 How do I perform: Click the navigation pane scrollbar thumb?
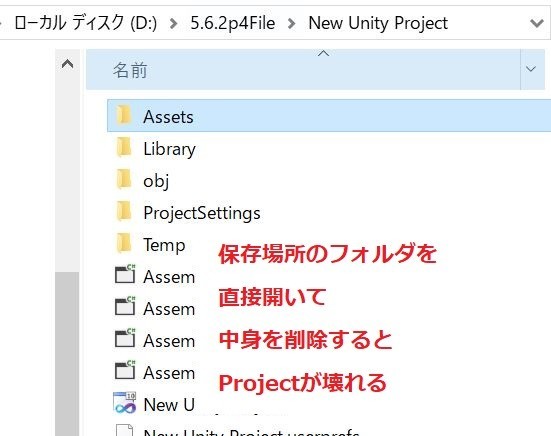(67, 353)
